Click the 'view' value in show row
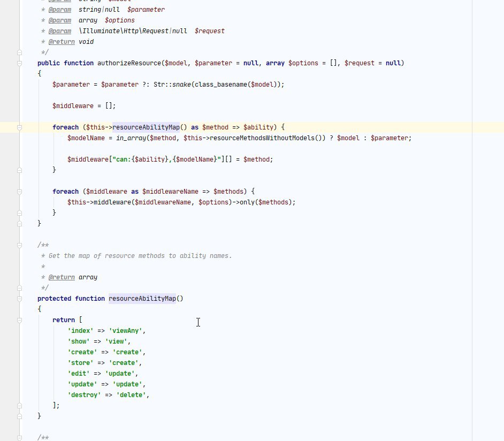The width and height of the screenshot is (504, 441). point(116,341)
